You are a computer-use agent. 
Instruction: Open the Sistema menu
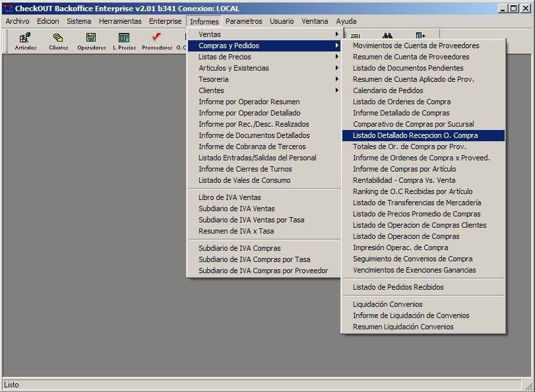[79, 21]
